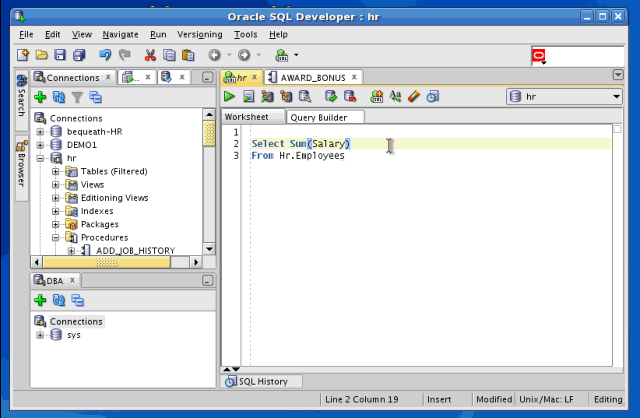Expand Tables (Filtered) node
Screen dimensions: 640x418
(x=56, y=171)
